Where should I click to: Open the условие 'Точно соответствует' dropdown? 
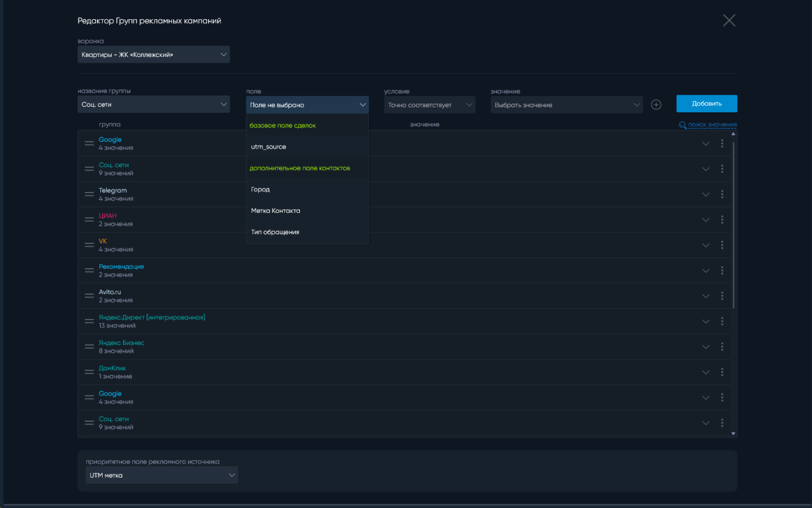[429, 105]
